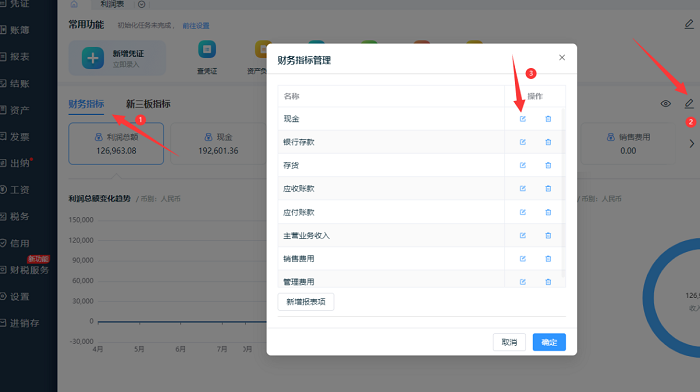Image resolution: width=700 pixels, height=392 pixels.
Task: Edit the 主营业务收入 row
Action: [522, 235]
